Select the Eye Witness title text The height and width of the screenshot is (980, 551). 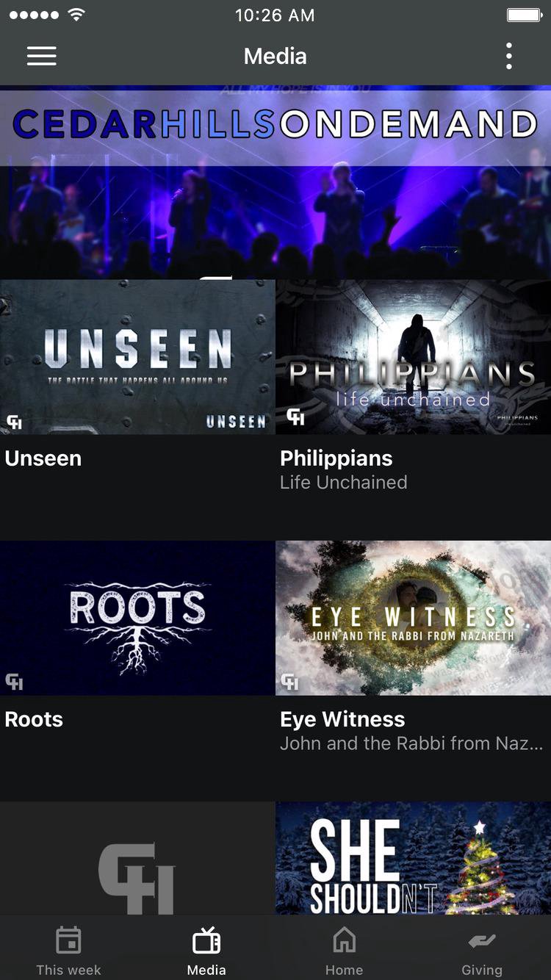click(x=342, y=719)
